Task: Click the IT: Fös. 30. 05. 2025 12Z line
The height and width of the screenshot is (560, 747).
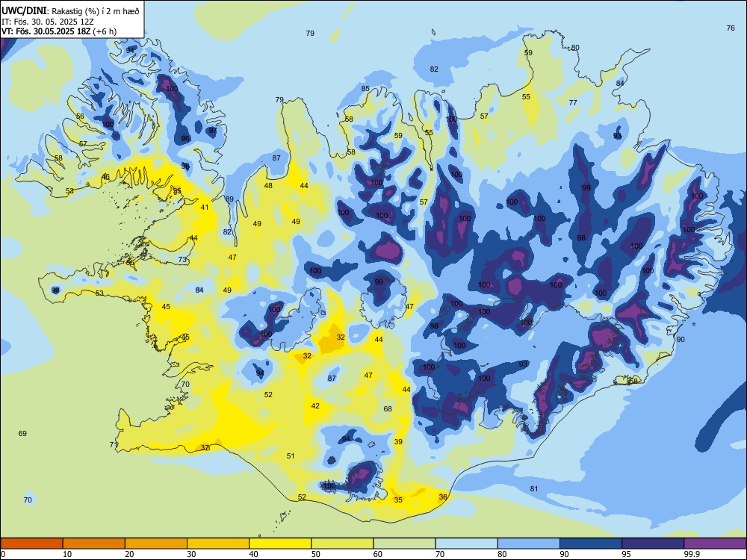Action: 46,22
